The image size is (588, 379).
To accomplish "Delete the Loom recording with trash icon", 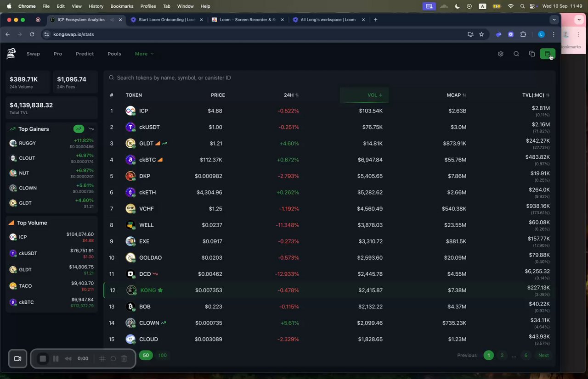I will (x=124, y=359).
